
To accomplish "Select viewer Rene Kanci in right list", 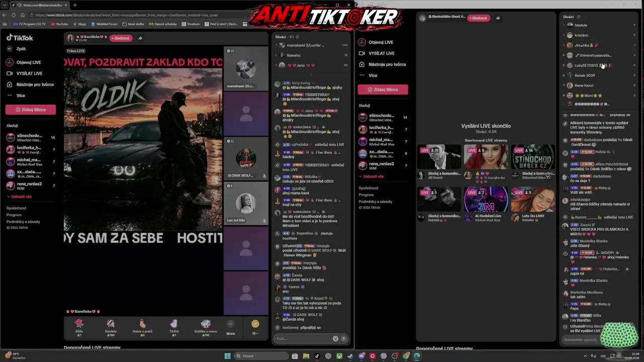I will pyautogui.click(x=600, y=85).
